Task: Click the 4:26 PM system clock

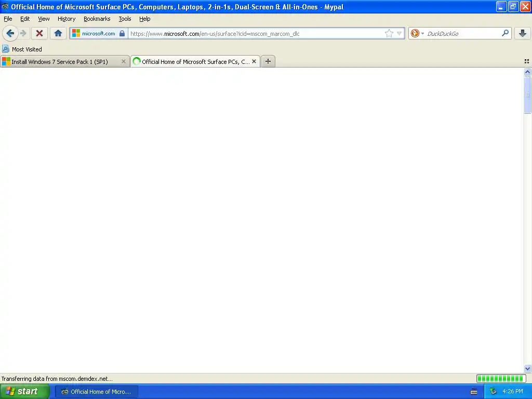Action: point(513,392)
